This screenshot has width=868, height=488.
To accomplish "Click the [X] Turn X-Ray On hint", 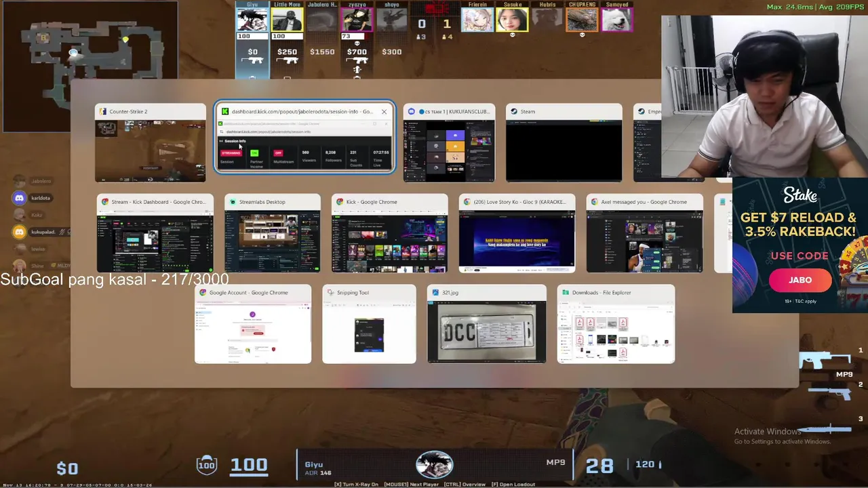I will pyautogui.click(x=357, y=484).
